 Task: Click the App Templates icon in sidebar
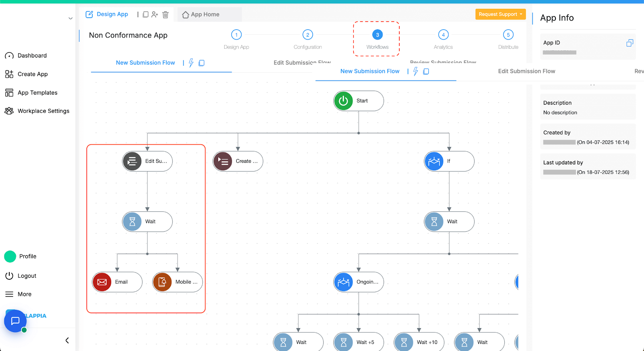point(9,93)
